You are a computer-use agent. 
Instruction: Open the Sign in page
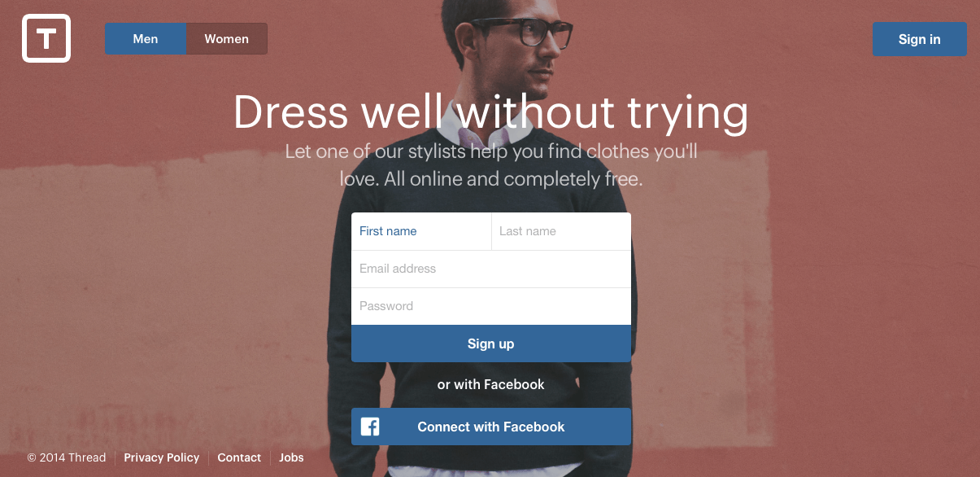[920, 39]
